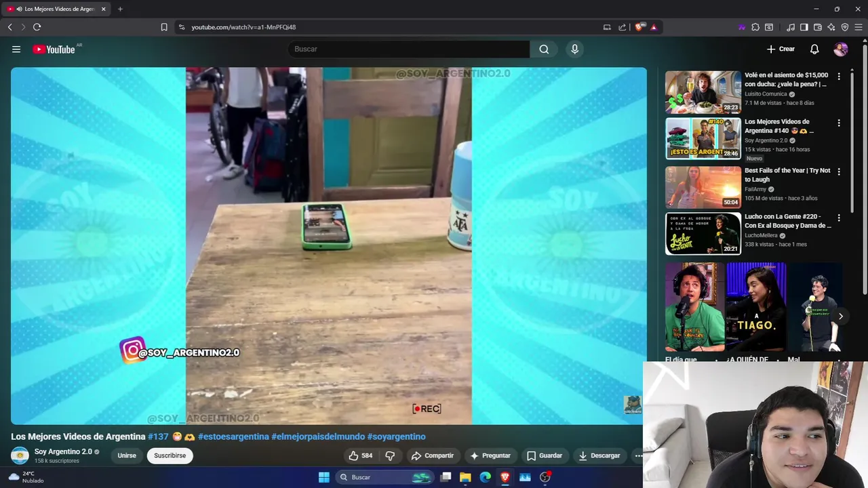Image resolution: width=868 pixels, height=488 pixels.
Task: Open YouTube notifications bell
Action: tap(814, 49)
